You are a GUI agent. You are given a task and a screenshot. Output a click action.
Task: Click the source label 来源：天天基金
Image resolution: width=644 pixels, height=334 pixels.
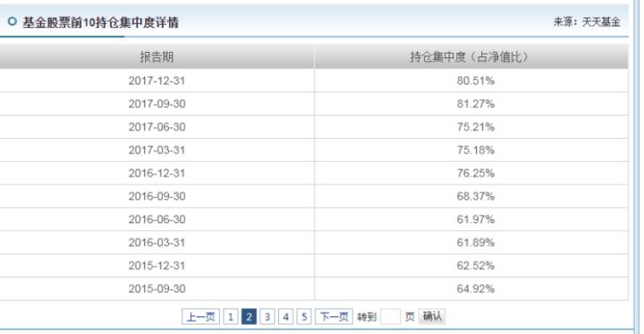[587, 22]
